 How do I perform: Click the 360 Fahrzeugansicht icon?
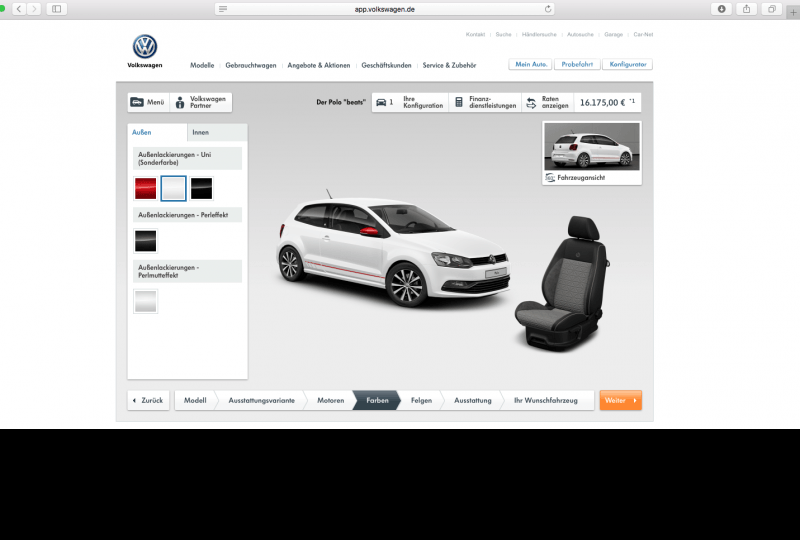click(549, 178)
